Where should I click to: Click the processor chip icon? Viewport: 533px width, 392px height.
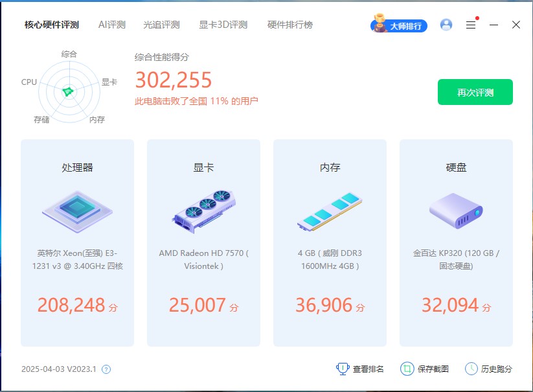(x=78, y=211)
